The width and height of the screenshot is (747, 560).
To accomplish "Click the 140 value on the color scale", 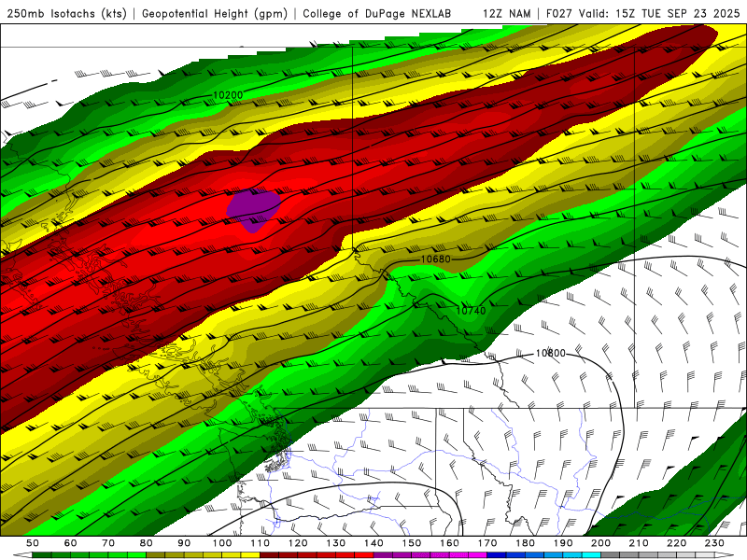I will pos(373,543).
